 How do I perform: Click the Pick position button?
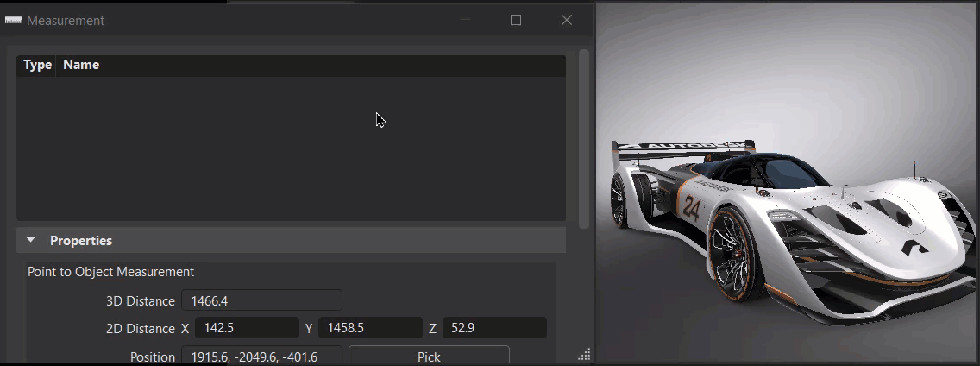pos(429,356)
